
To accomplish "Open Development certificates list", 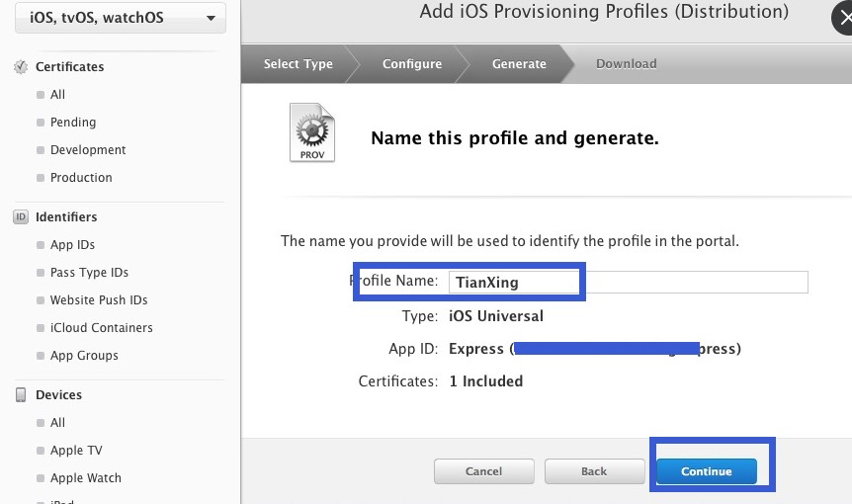I will (x=88, y=150).
